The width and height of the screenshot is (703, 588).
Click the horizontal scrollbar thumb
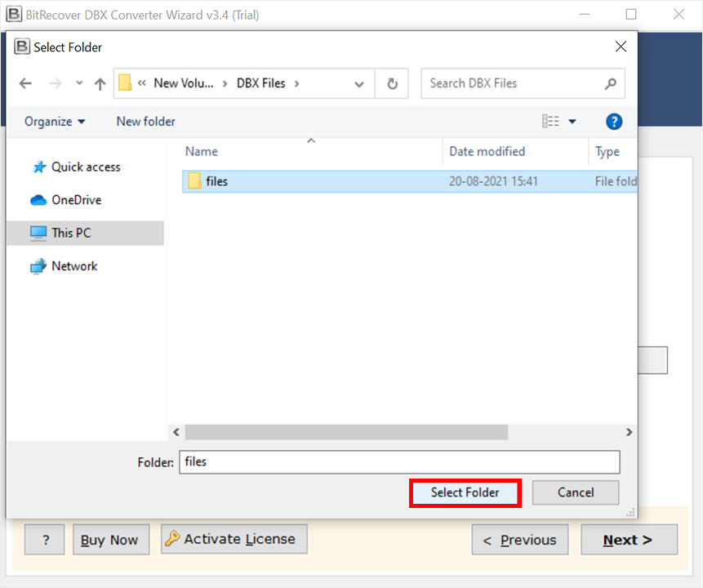[346, 432]
